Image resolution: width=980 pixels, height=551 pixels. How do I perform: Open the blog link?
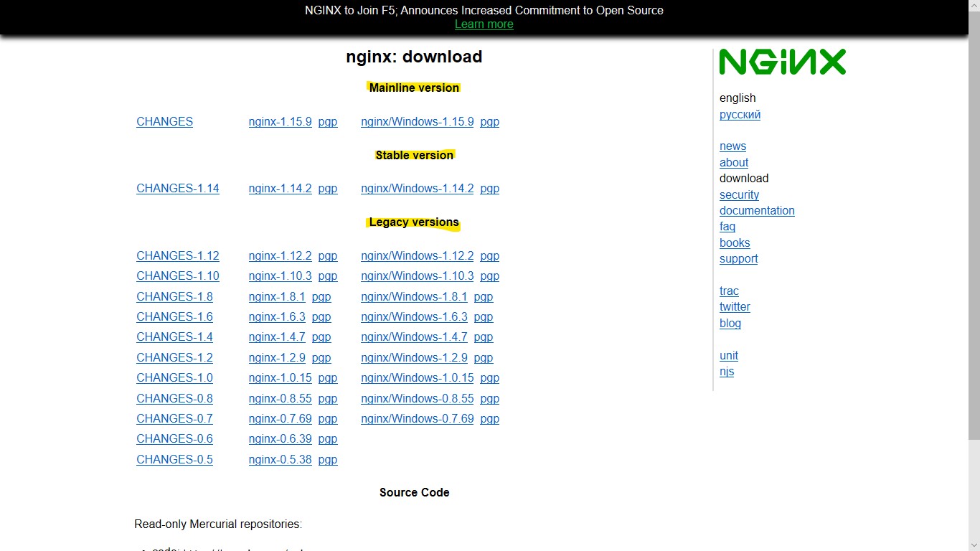(730, 324)
